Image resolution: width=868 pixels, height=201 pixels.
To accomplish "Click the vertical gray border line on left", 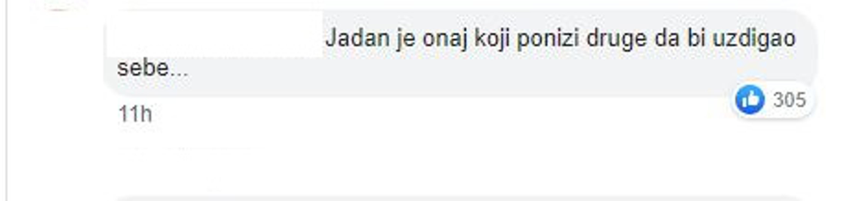I will (6, 100).
